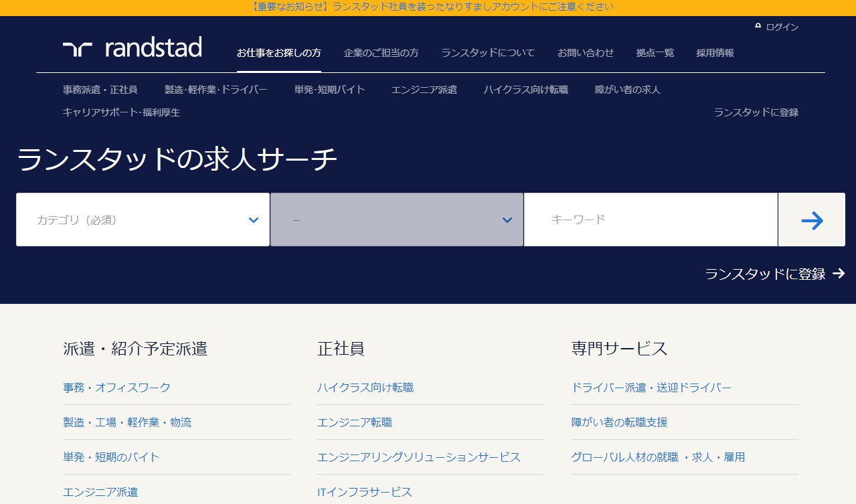Viewport: 856px width, 504px height.
Task: Open エンジニアリングソリューションサービス link
Action: pos(419,457)
